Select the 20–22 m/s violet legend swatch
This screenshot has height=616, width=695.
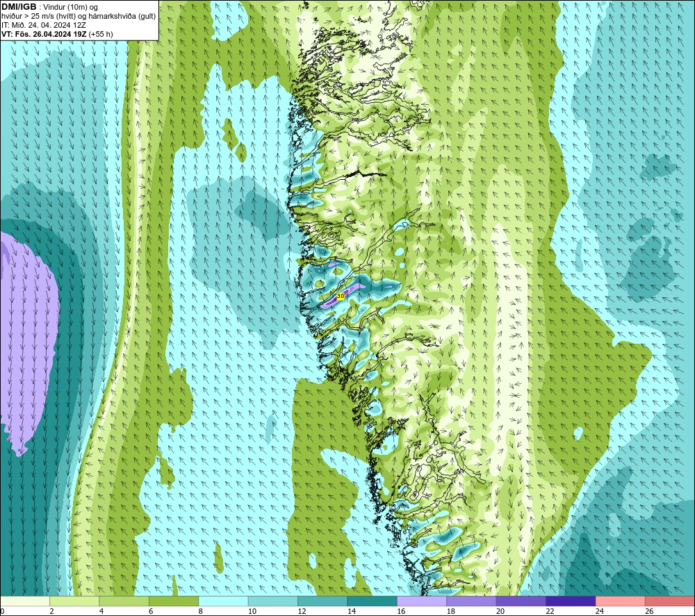click(x=521, y=601)
